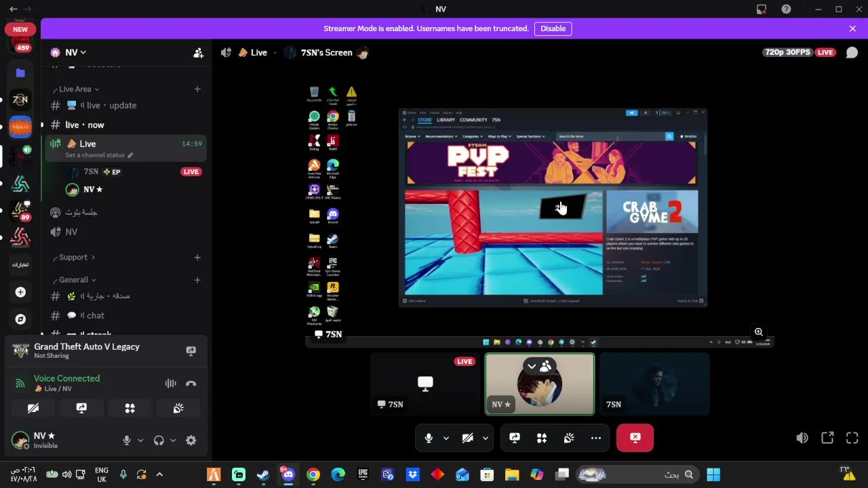Viewport: 868px width, 488px height.
Task: Open the Discord inbox icon in title bar
Action: tap(762, 9)
